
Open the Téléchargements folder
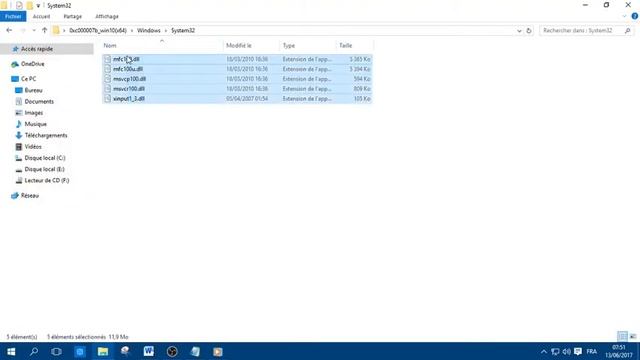46,136
